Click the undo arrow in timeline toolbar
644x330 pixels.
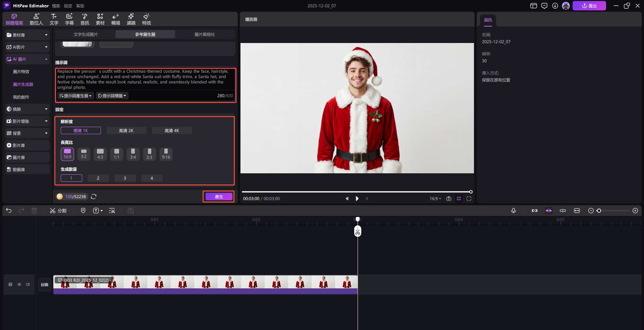tap(9, 211)
